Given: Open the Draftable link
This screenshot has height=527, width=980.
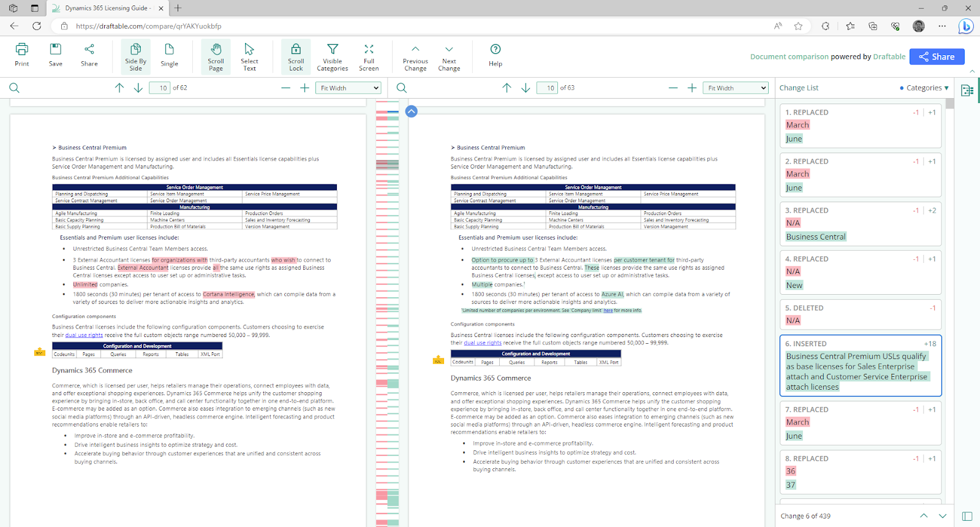Looking at the screenshot, I should 889,56.
